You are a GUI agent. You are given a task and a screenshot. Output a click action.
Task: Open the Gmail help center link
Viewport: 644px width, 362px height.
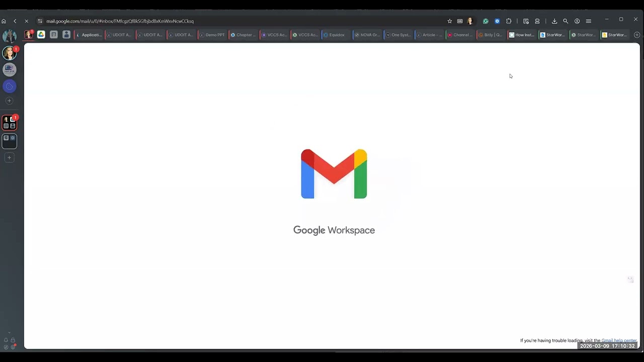tap(619, 340)
